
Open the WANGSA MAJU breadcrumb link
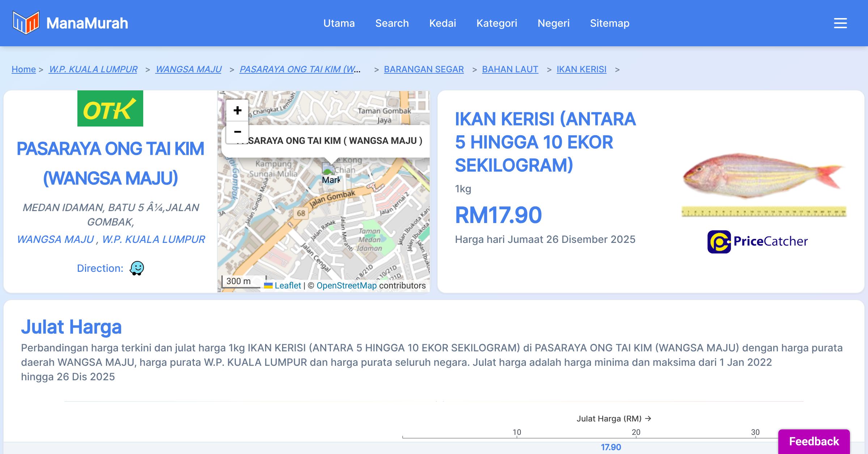(188, 69)
